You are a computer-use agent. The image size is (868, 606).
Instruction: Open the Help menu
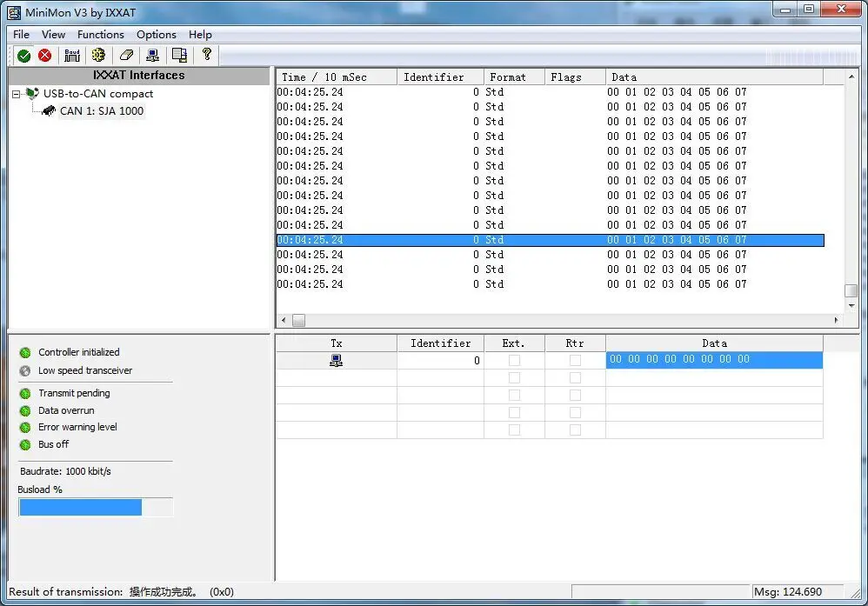point(200,34)
